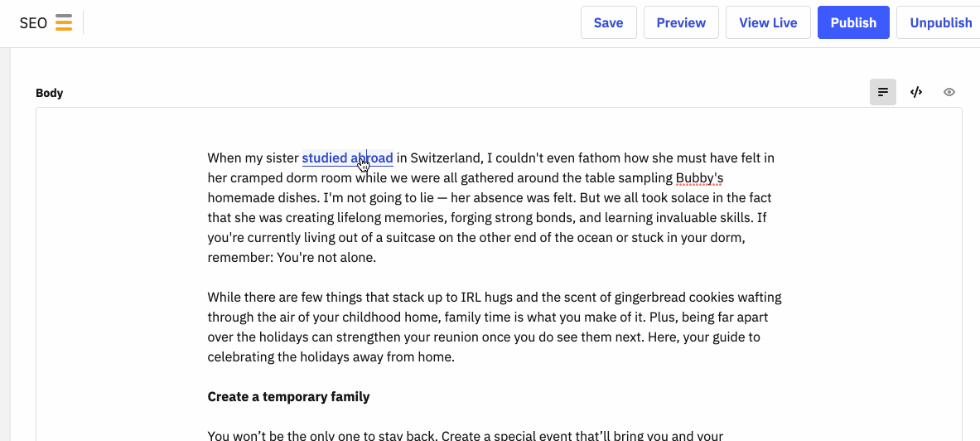The height and width of the screenshot is (441, 980).
Task: Click the line starting "You won't be the only"
Action: click(465, 435)
